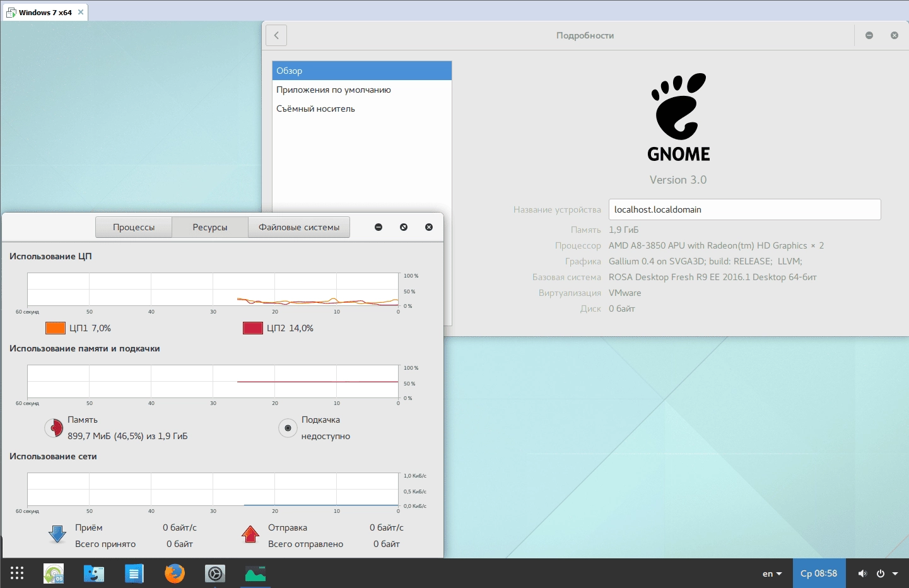Click the Gallium 0.4 graphics value
This screenshot has height=588, width=909.
coord(705,261)
